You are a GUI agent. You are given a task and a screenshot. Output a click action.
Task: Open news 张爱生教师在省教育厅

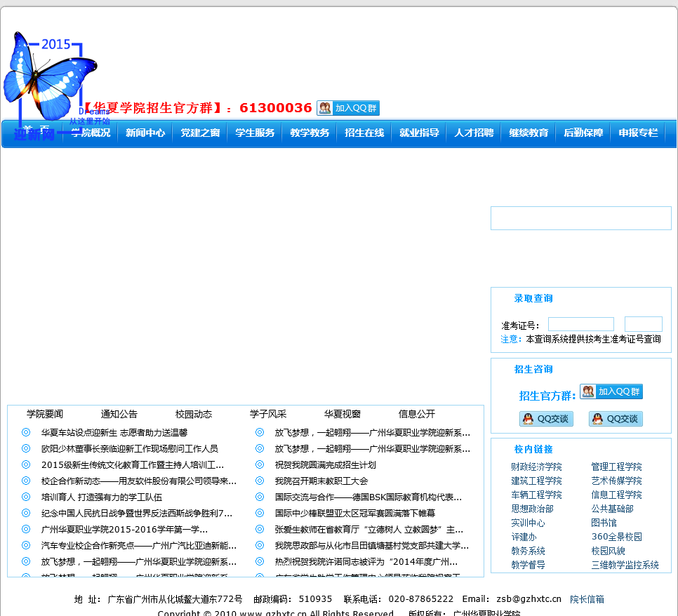click(x=369, y=530)
